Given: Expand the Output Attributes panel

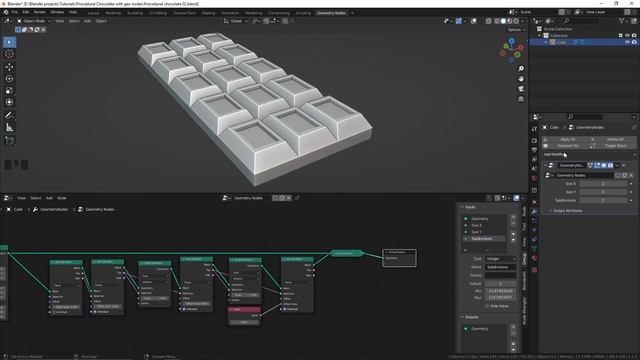Looking at the screenshot, I should [567, 211].
